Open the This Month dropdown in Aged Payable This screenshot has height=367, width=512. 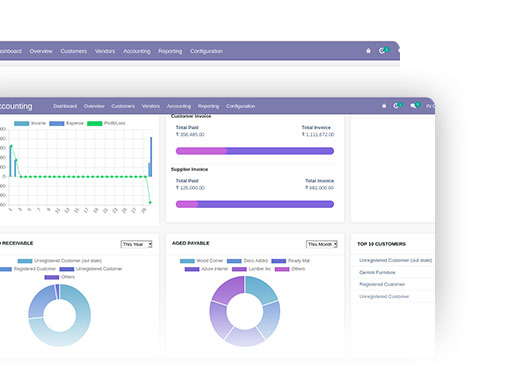click(x=322, y=244)
